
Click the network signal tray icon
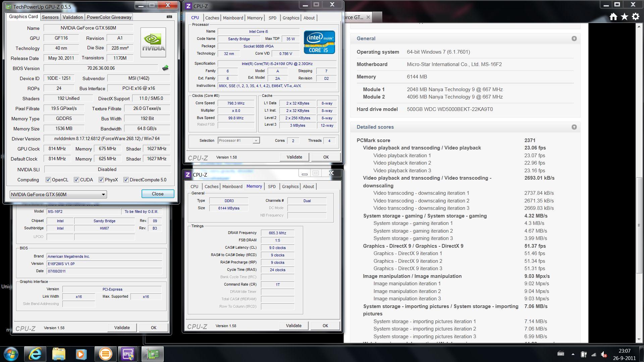[594, 354]
